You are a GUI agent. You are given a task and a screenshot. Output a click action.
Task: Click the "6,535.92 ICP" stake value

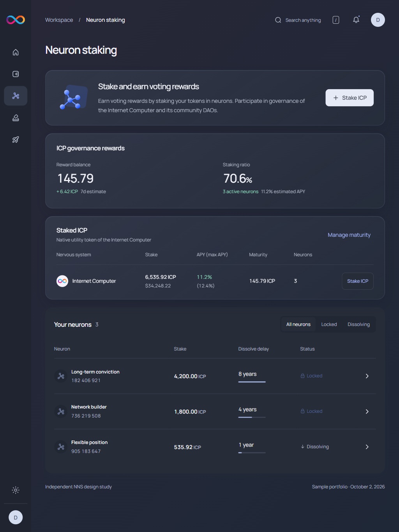click(161, 277)
